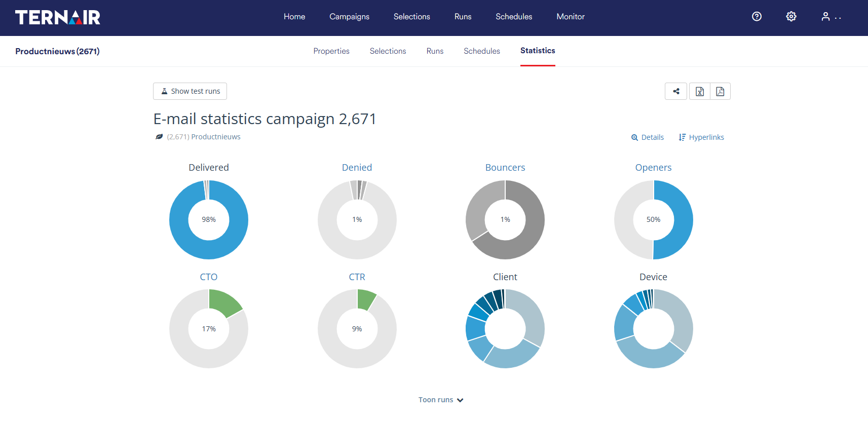Click the Client donut chart
This screenshot has height=421, width=868.
pos(505,329)
